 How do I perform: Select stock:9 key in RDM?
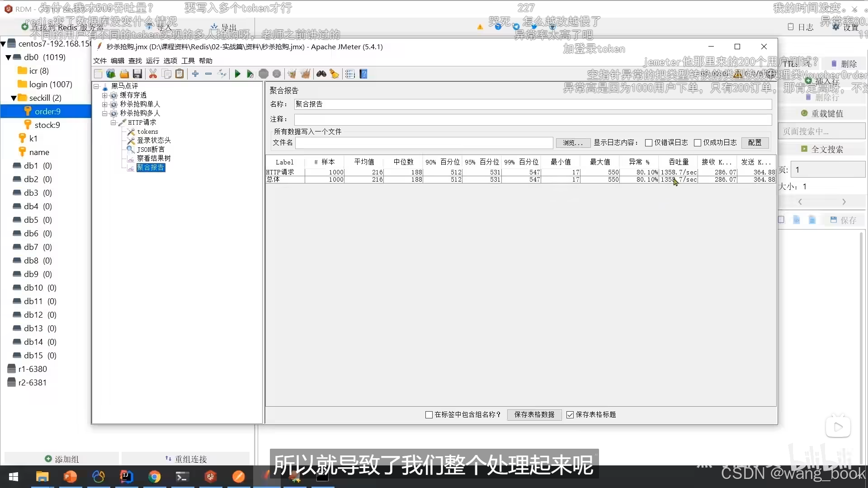(x=47, y=125)
